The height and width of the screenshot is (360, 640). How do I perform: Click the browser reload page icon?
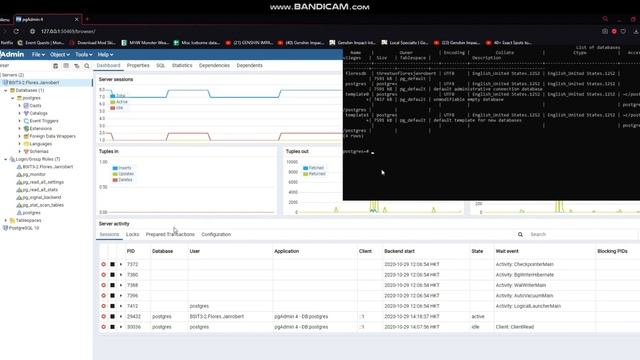click(16, 31)
